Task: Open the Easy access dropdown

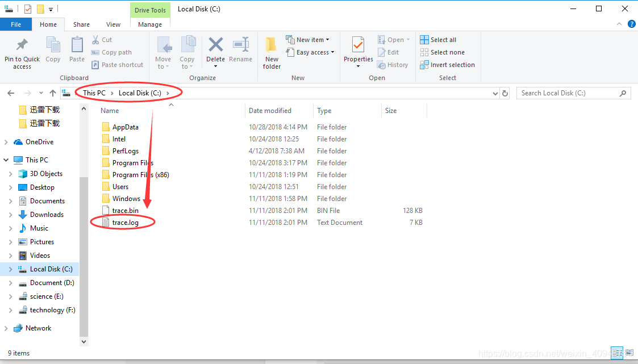Action: click(310, 52)
